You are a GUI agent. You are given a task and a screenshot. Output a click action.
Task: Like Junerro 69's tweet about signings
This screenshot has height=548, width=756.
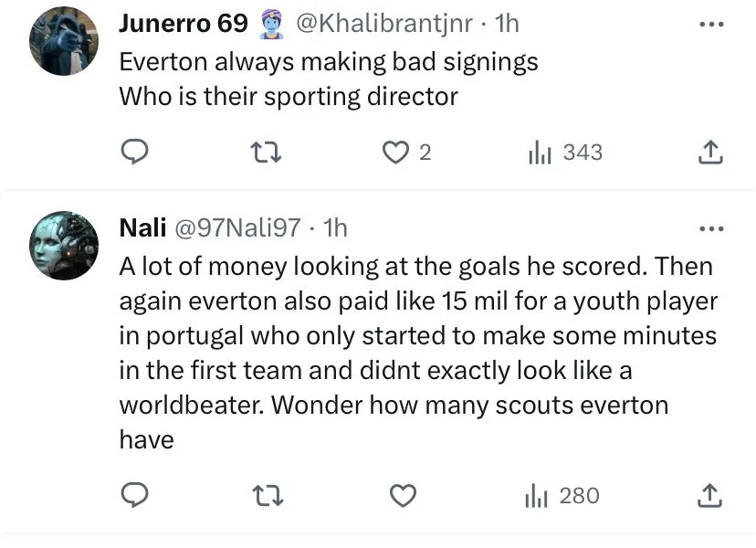click(395, 153)
